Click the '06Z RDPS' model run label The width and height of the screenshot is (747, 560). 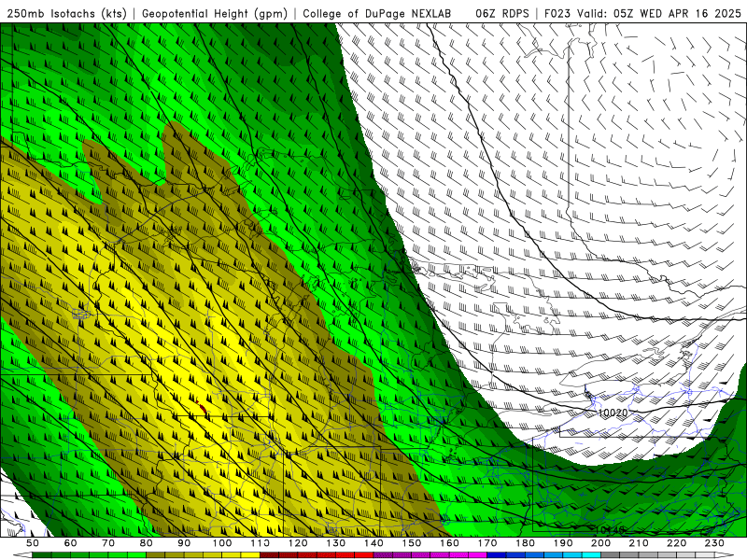(502, 14)
